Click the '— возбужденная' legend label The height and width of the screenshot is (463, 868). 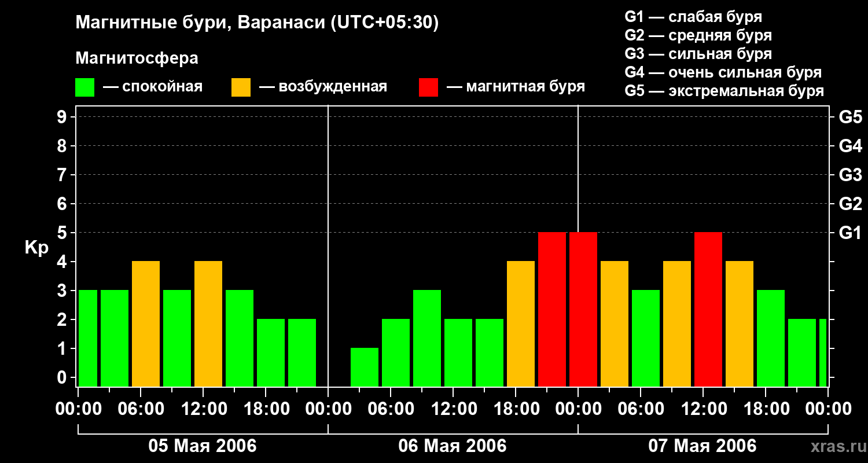click(323, 87)
